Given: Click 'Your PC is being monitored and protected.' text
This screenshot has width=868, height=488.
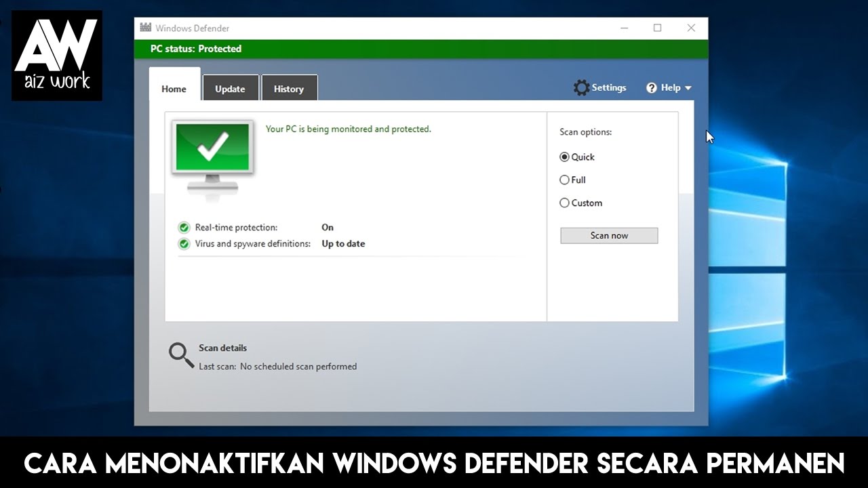Looking at the screenshot, I should click(x=349, y=129).
